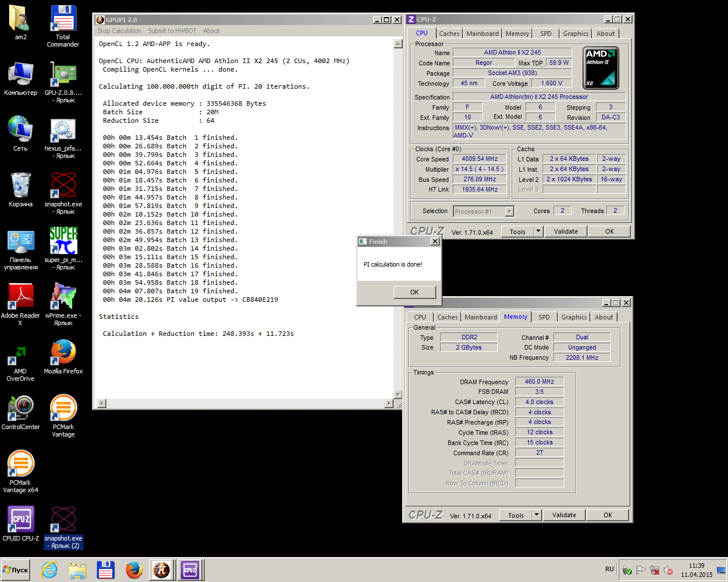Open Компьютер desktop icon
This screenshot has width=728, height=582.
point(20,78)
